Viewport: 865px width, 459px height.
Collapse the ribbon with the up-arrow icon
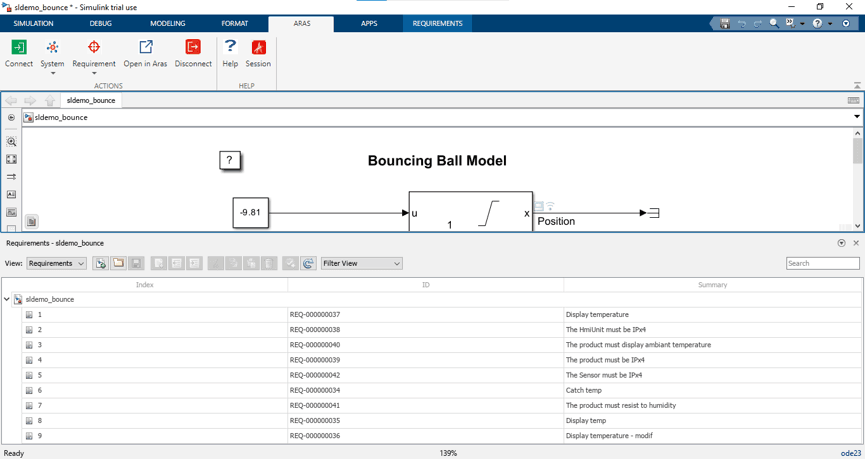857,86
